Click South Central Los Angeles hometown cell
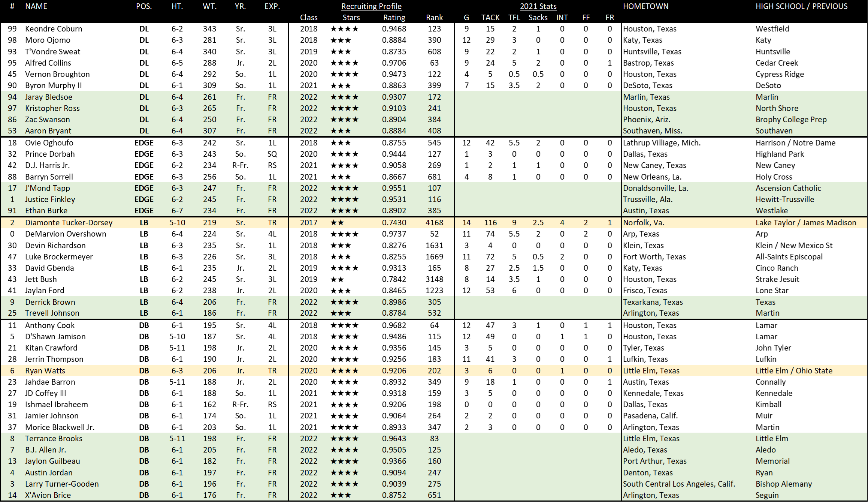This screenshot has height=502, width=868. tap(679, 484)
